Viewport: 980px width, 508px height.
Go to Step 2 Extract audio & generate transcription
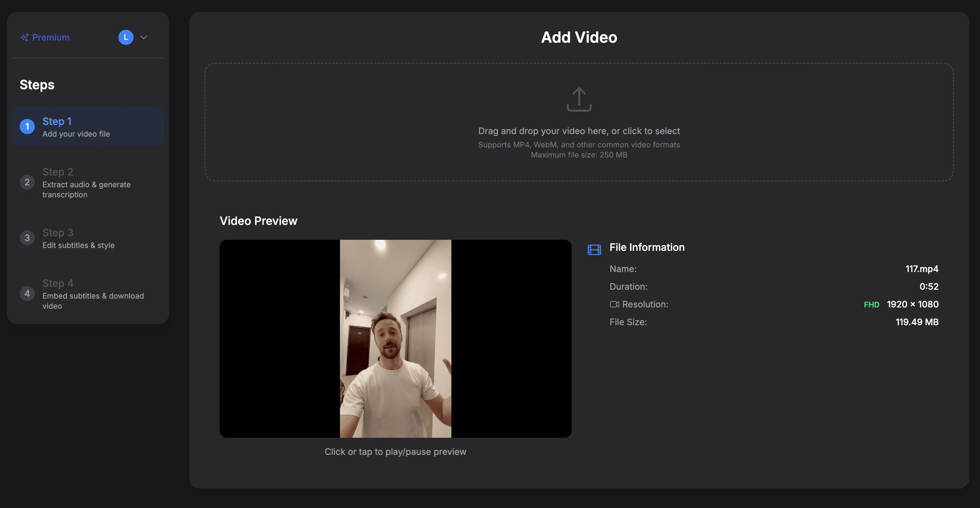[86, 184]
